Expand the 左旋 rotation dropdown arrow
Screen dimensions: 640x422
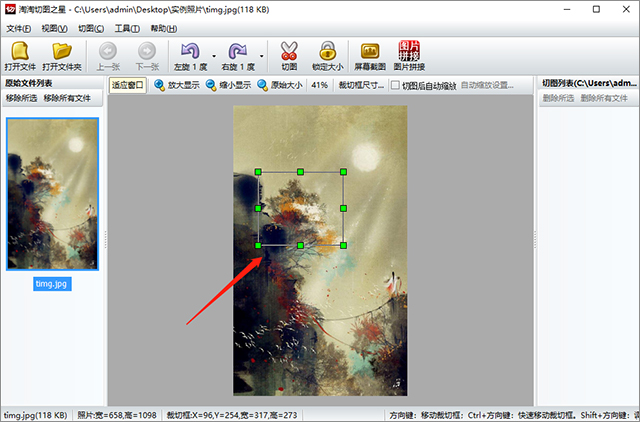(x=213, y=54)
